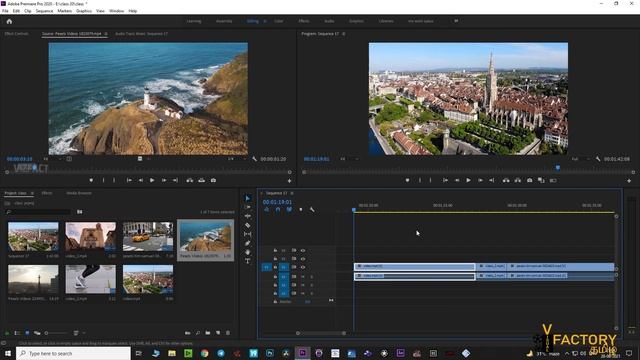Open Project panel menu

(32, 193)
